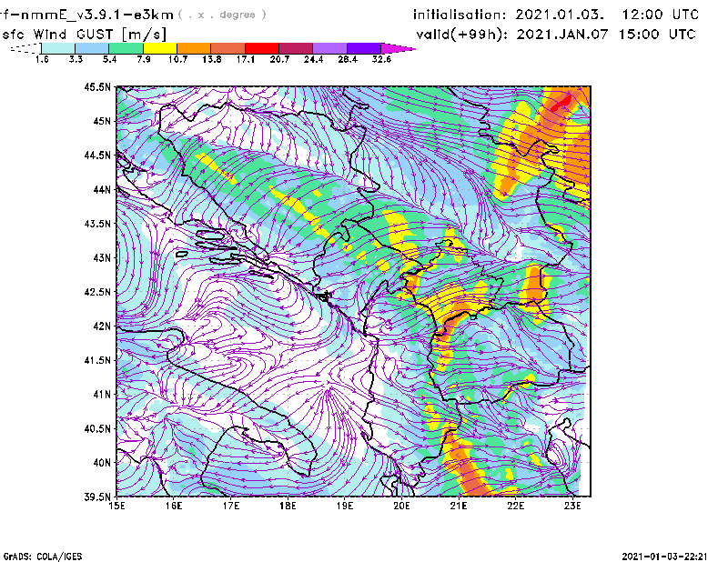Click the "initialisation: 2021.01.03. 12:00 UTC" text
Screen dimensions: 728x562
tap(556, 15)
